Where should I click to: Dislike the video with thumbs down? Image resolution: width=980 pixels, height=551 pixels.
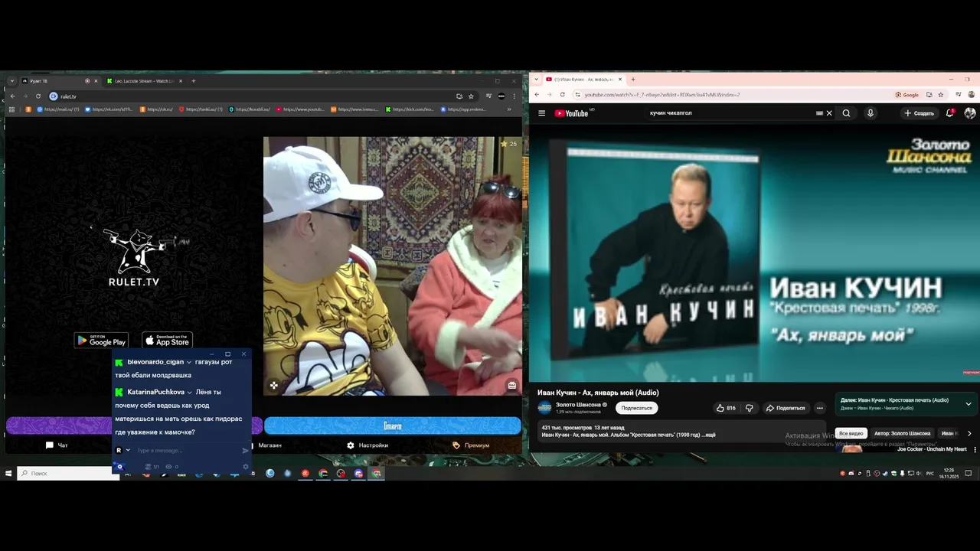pos(750,408)
